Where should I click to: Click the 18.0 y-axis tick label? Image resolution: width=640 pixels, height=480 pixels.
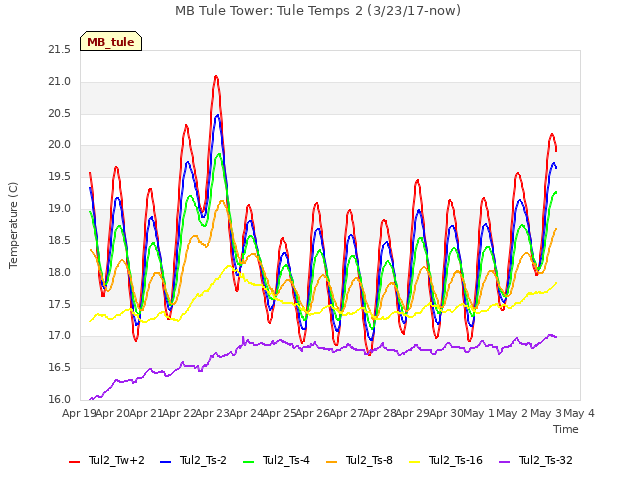click(x=60, y=272)
